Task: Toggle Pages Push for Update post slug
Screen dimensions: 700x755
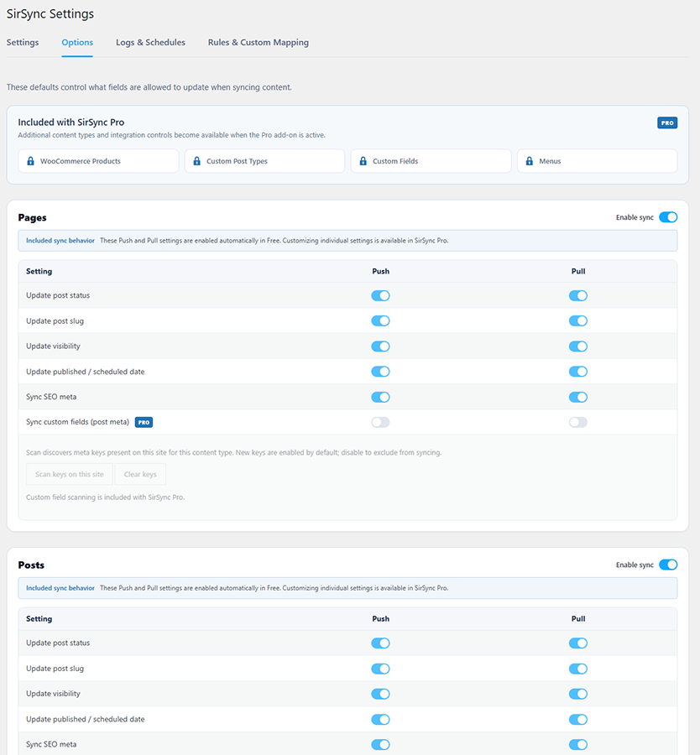Action: tap(380, 320)
